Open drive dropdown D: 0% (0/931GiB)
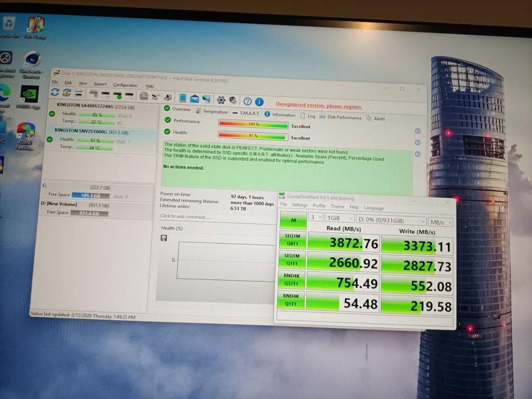Viewport: 532px width, 399px height. click(391, 220)
